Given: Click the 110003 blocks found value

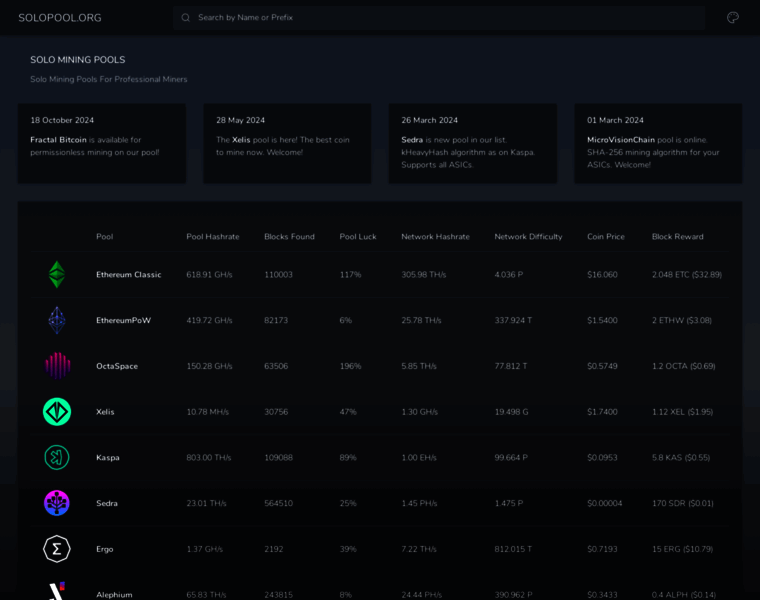Looking at the screenshot, I should [x=278, y=274].
